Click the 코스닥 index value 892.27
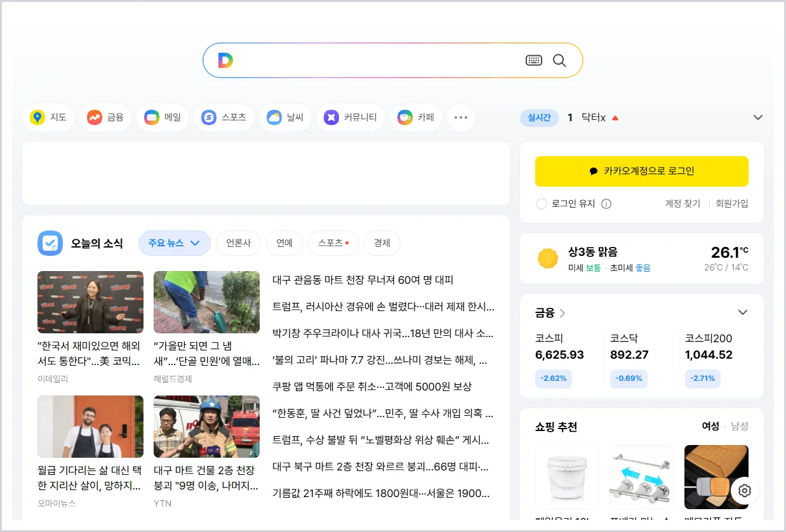 [x=629, y=355]
